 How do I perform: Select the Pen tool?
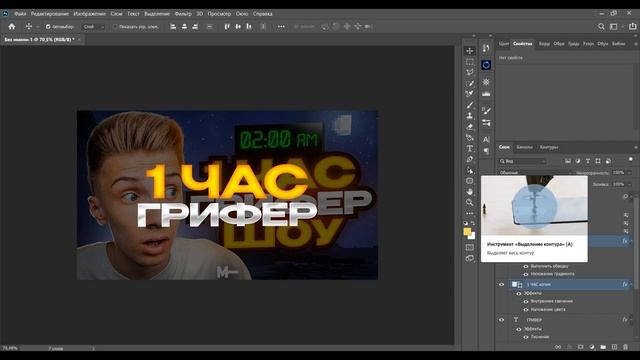pos(470,159)
